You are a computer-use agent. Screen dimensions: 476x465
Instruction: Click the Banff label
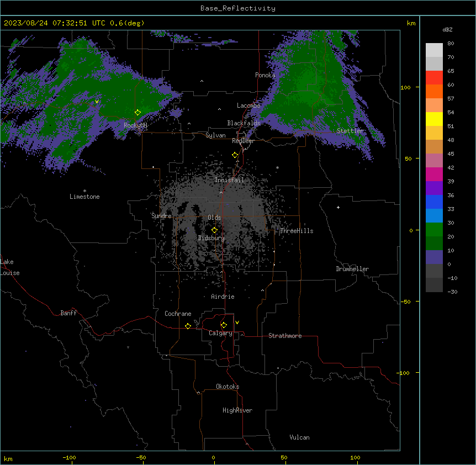point(68,313)
